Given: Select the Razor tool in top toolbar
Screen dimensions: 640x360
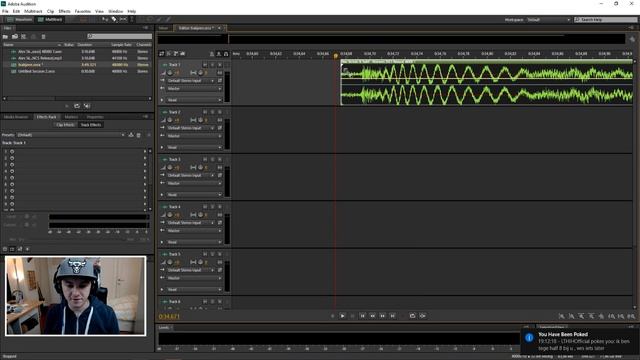Looking at the screenshot, I should click(x=114, y=19).
